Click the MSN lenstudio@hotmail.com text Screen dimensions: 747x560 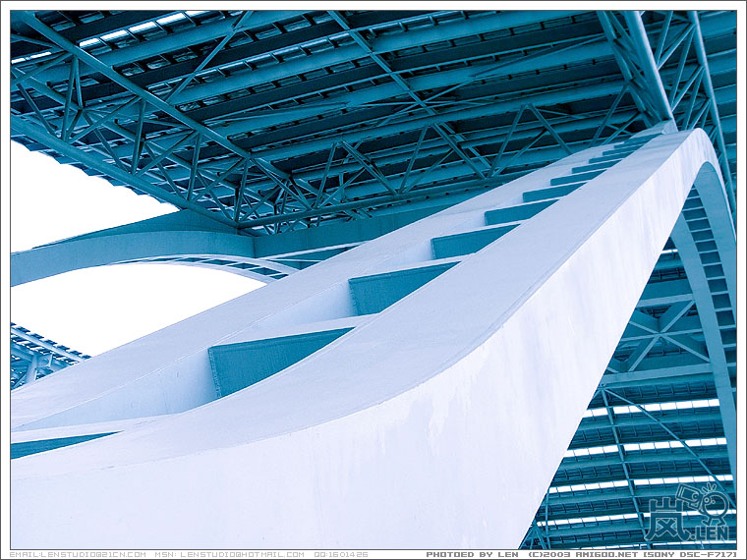229,554
